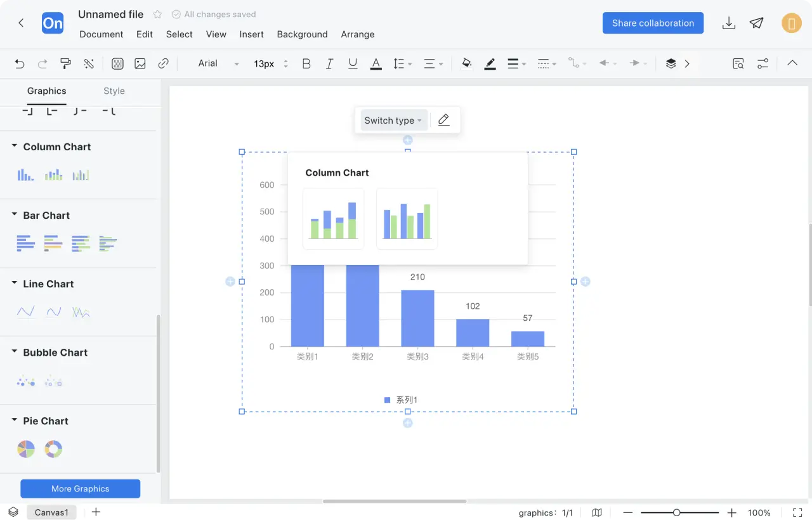Select the stacked column chart thumbnail
Image resolution: width=812 pixels, height=520 pixels.
(334, 219)
